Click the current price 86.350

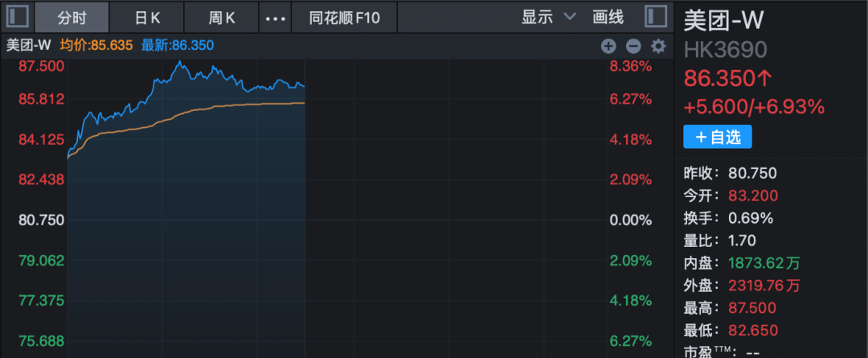[727, 77]
